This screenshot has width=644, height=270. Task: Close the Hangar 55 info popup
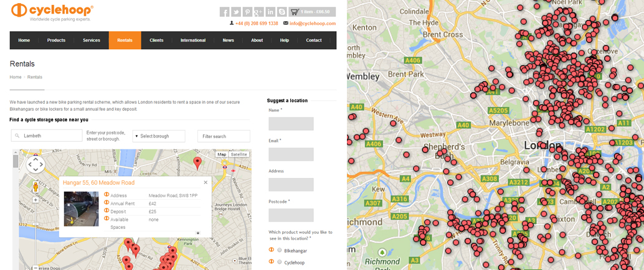click(206, 183)
